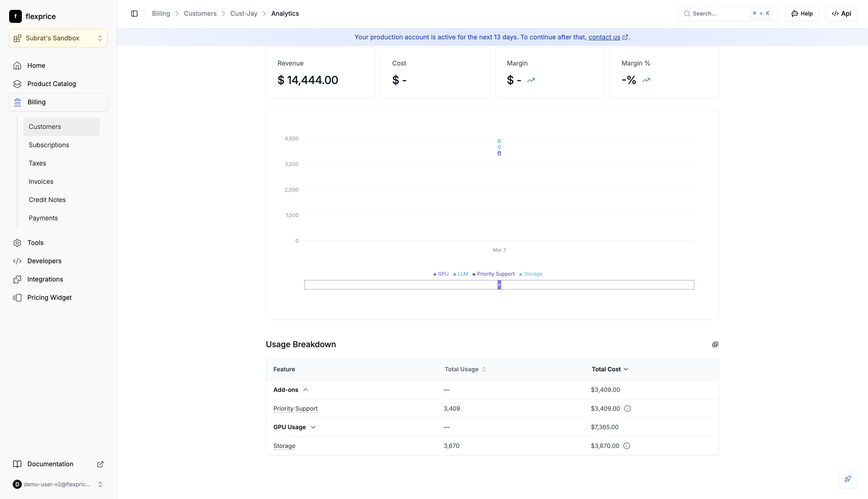Focus the Search input field
868x499 pixels.
720,13
